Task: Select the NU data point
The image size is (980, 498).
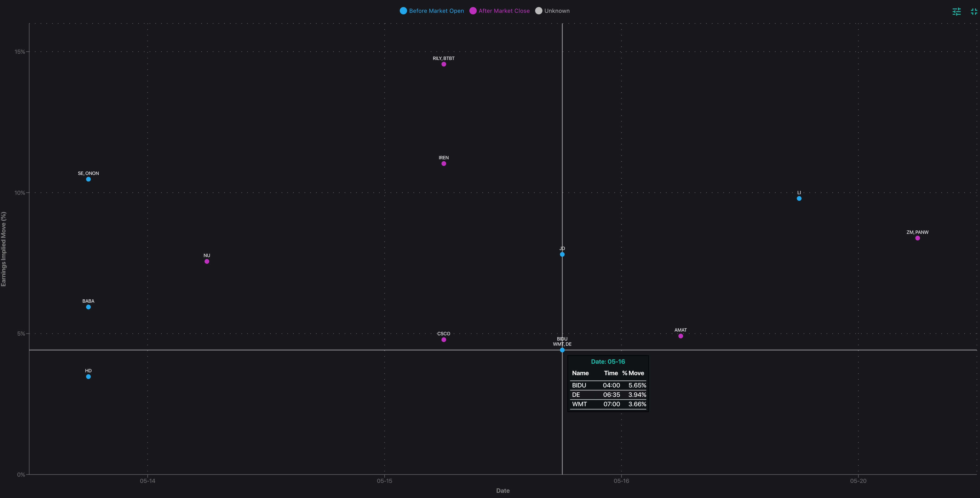Action: [207, 261]
